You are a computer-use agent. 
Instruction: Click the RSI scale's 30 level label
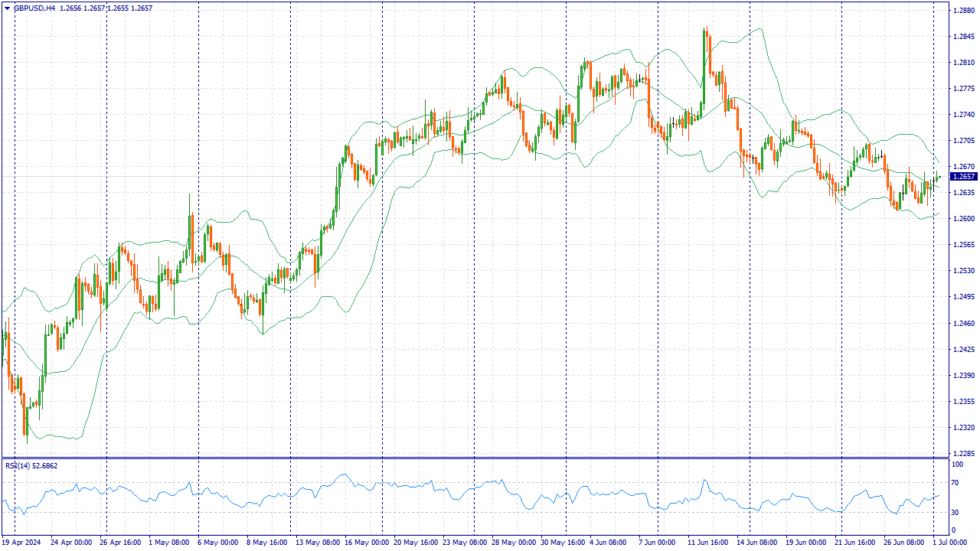click(955, 512)
